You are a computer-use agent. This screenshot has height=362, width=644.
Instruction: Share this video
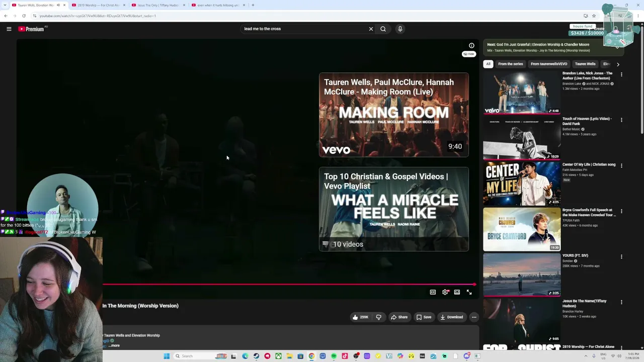399,317
